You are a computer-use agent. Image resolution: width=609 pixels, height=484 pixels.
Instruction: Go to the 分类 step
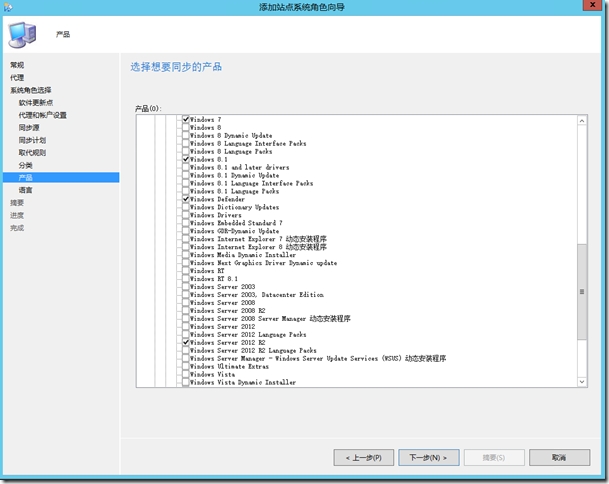pos(26,165)
